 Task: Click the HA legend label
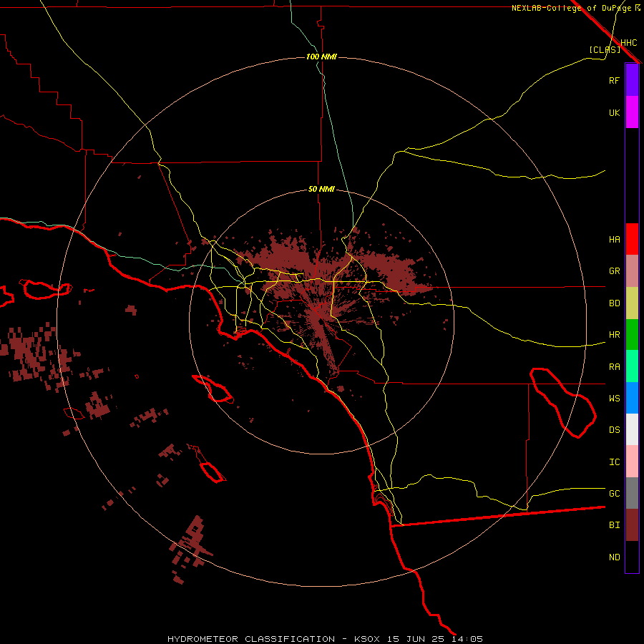[x=614, y=239]
